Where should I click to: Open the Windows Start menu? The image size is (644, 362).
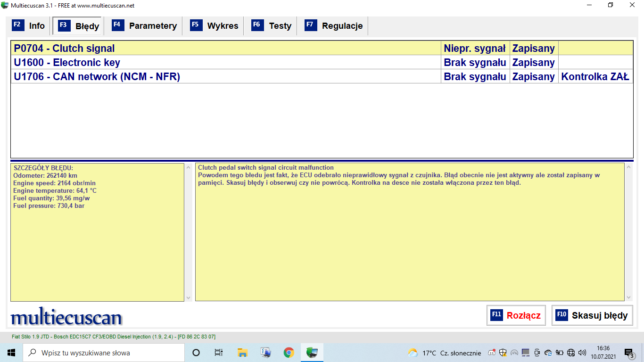11,353
